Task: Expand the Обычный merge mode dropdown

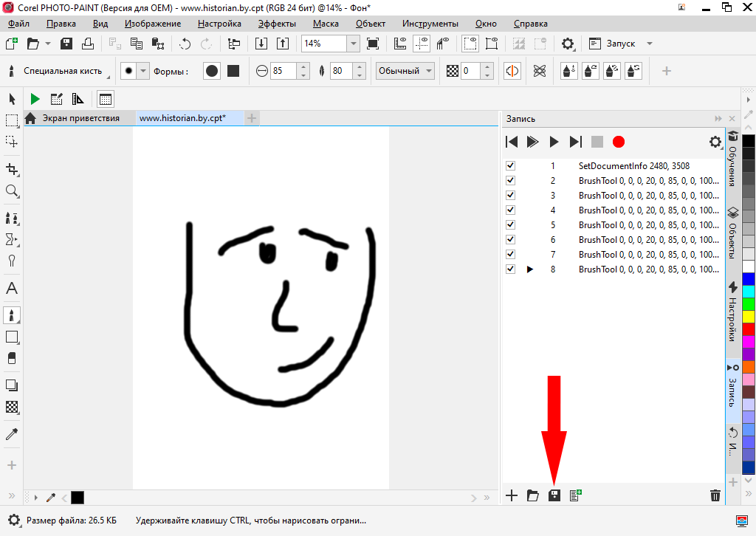Action: 427,71
